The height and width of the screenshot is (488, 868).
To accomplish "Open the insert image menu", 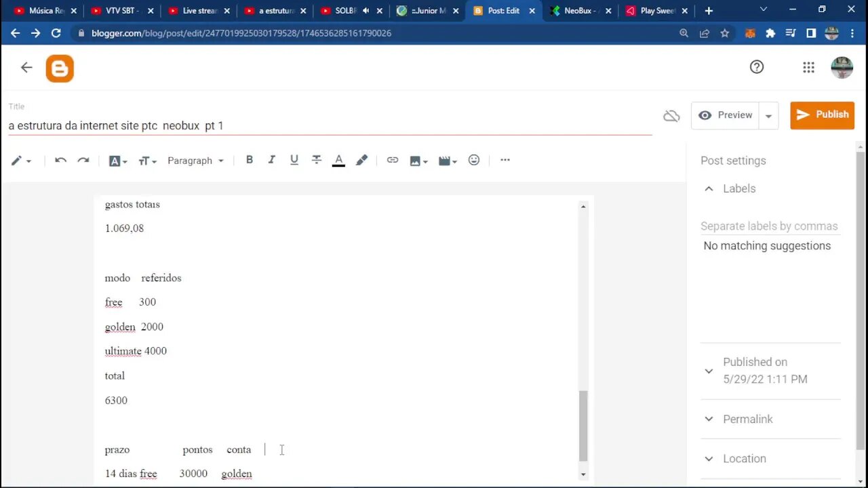I will click(x=418, y=161).
